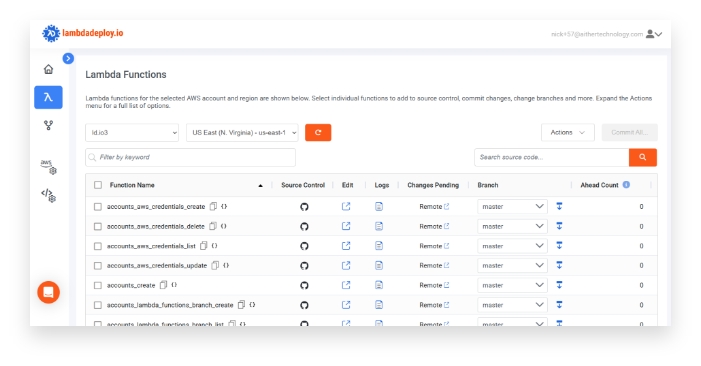Screen dimensions: 701x366
Task: Open the edit icon for accounts_aws_credentials_list
Action: coord(346,246)
